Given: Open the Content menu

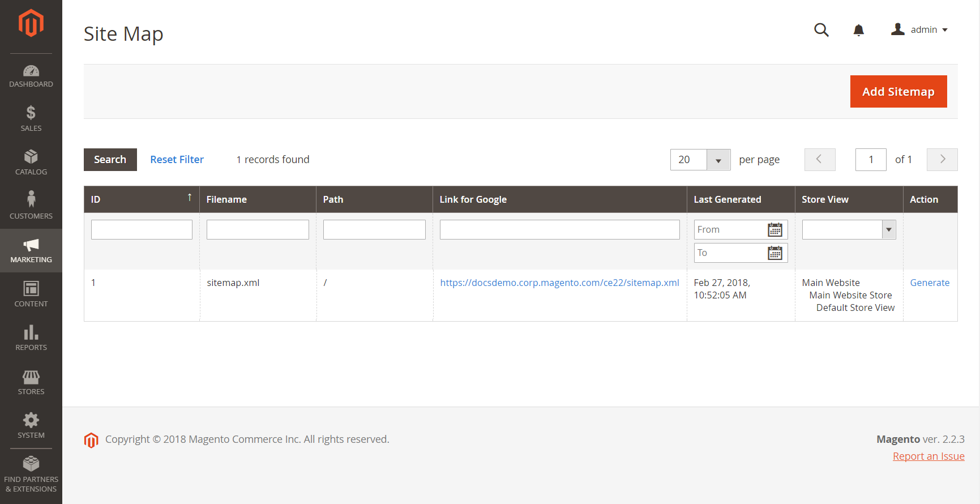Looking at the screenshot, I should coord(31,294).
